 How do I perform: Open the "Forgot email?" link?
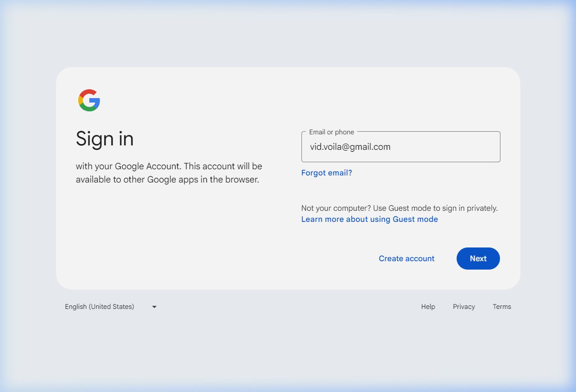[x=326, y=173]
